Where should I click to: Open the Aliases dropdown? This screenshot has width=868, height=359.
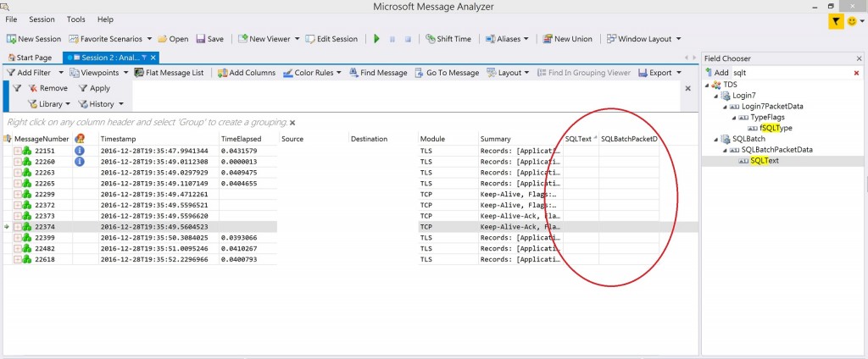tap(507, 39)
